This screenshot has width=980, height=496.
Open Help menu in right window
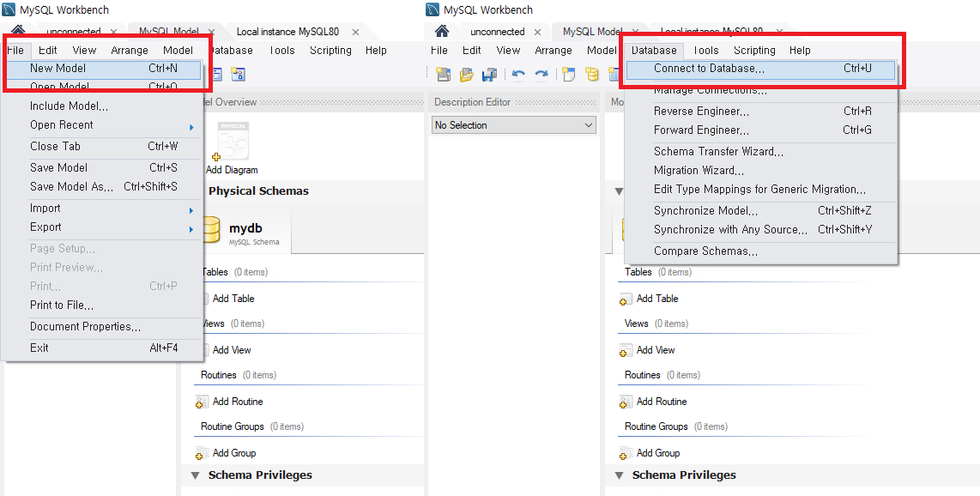click(800, 51)
